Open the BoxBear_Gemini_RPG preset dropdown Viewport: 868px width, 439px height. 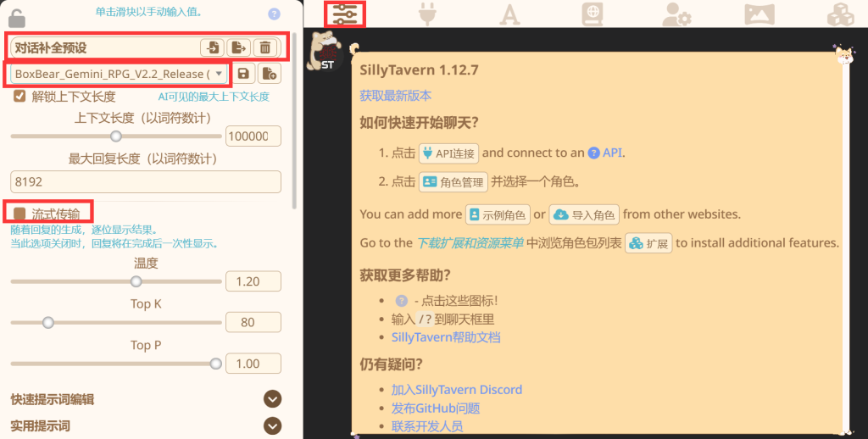[x=119, y=74]
